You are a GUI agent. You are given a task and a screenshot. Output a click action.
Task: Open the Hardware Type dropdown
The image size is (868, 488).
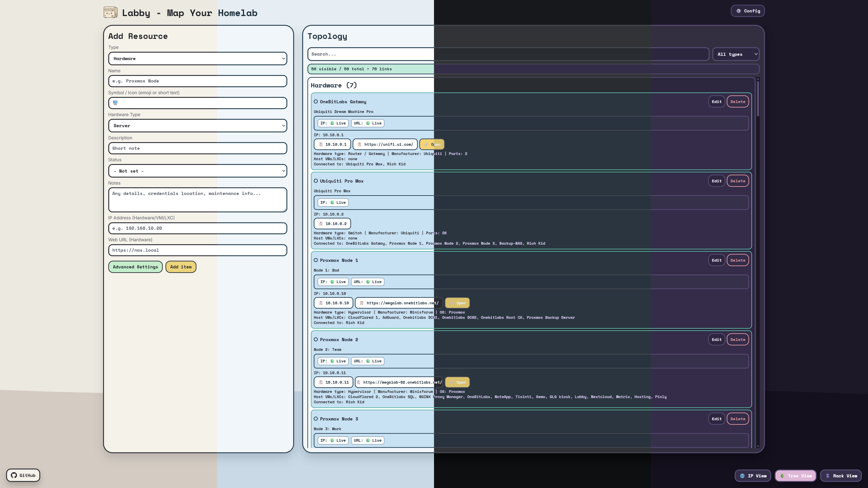198,126
